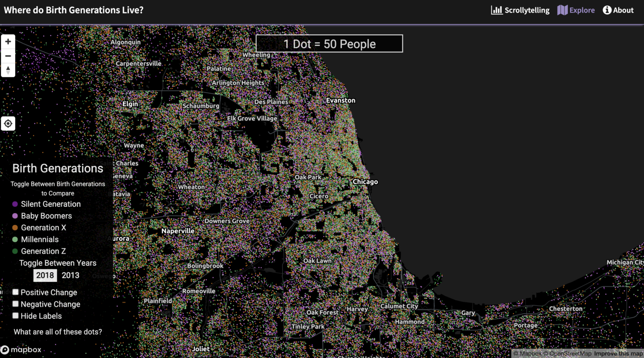
Task: Select 2018 in the year toggle
Action: click(x=45, y=275)
